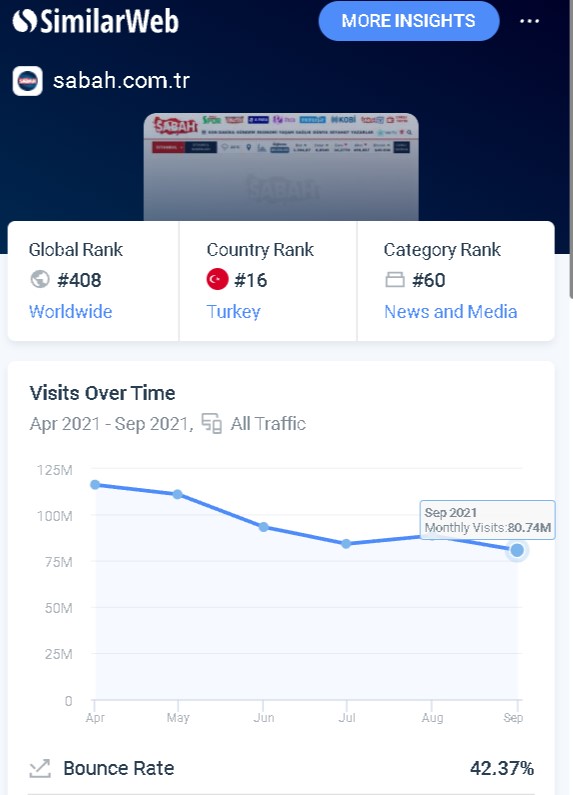Click the Turkey flag icon
This screenshot has width=573, height=795.
(217, 279)
